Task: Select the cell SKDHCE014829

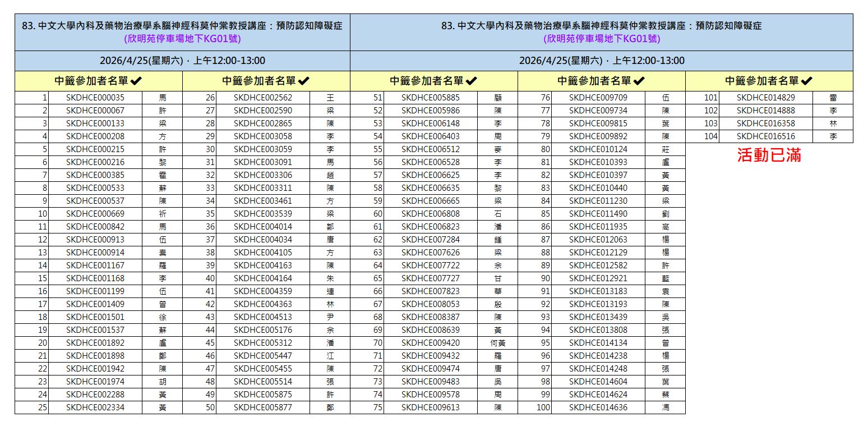Action: [x=765, y=98]
